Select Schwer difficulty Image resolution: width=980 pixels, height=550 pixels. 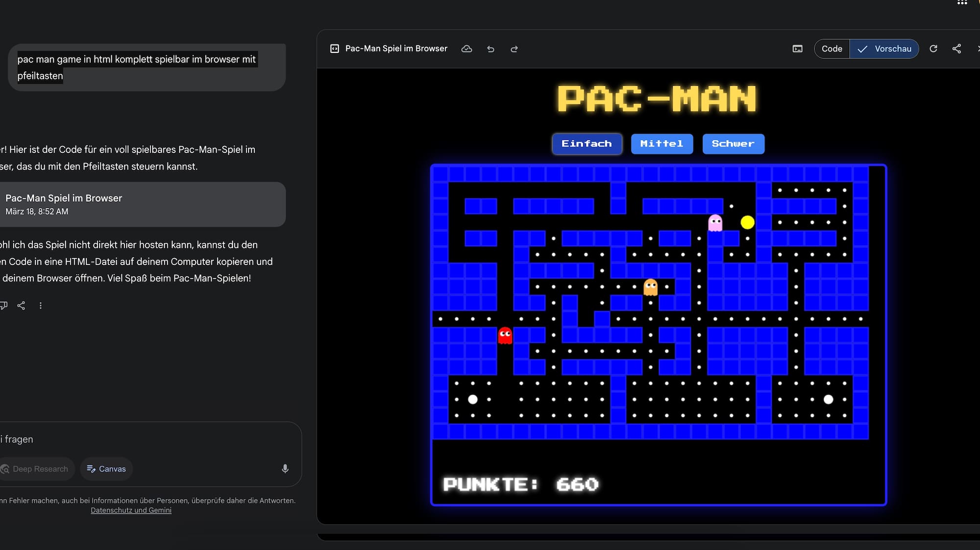coord(734,143)
